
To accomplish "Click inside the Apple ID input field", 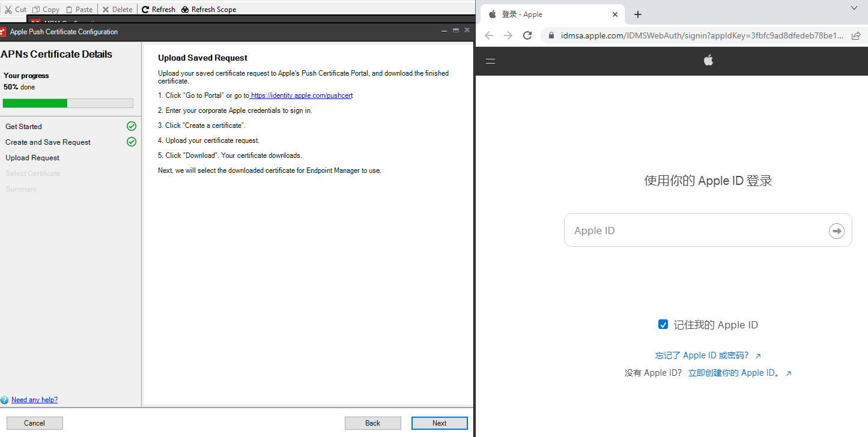I will 691,230.
